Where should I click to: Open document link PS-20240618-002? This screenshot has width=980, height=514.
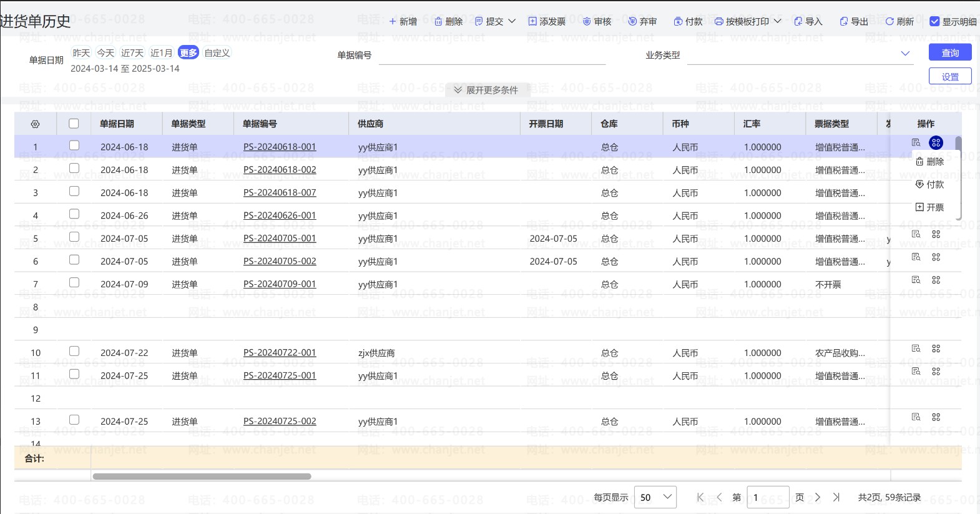tap(280, 169)
